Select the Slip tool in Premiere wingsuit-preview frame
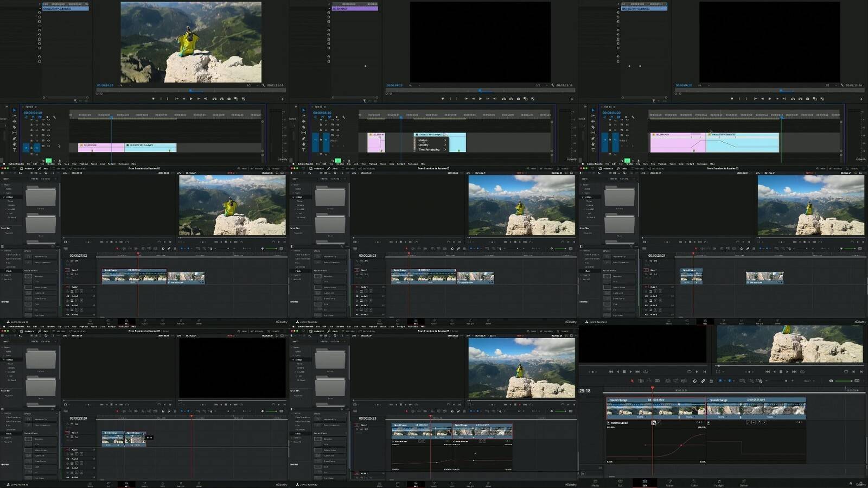 (x=14, y=132)
